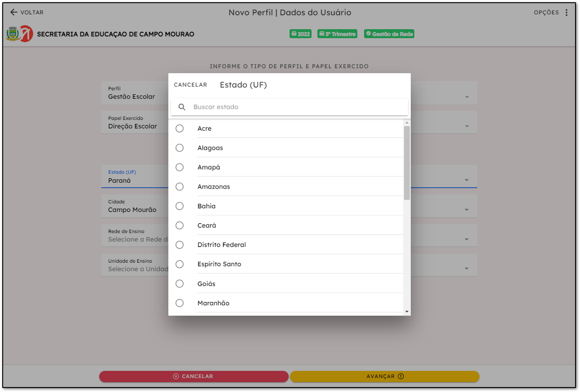Click the Campo Mourão value in Cidade
This screenshot has width=580, height=392.
pos(132,210)
